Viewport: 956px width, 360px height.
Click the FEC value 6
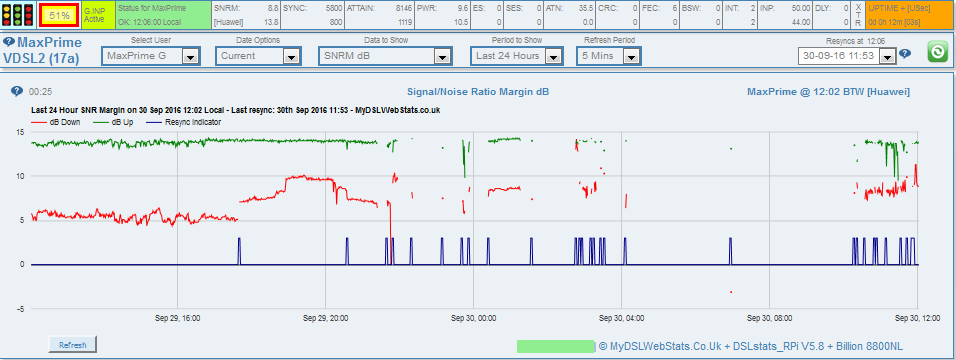point(675,9)
